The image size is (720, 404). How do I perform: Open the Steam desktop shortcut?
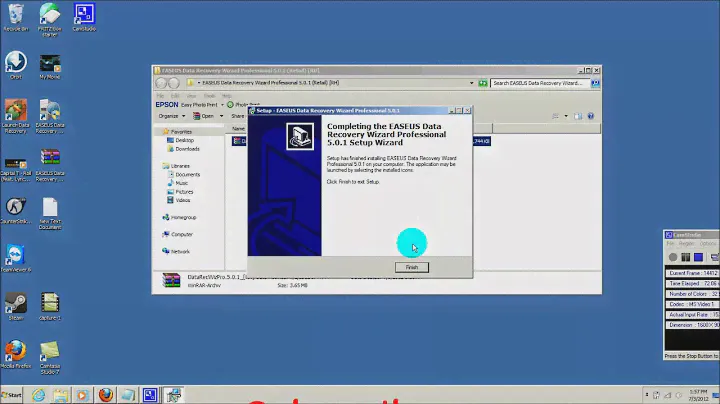point(16,303)
